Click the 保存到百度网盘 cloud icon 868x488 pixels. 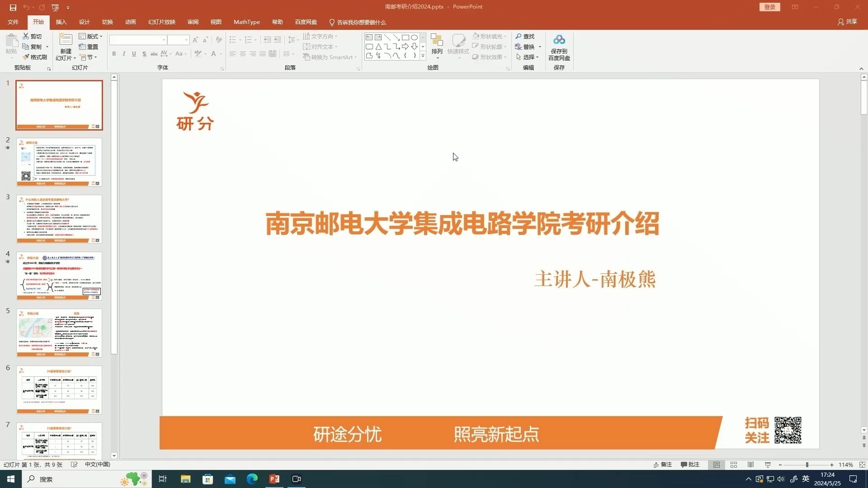coord(559,40)
